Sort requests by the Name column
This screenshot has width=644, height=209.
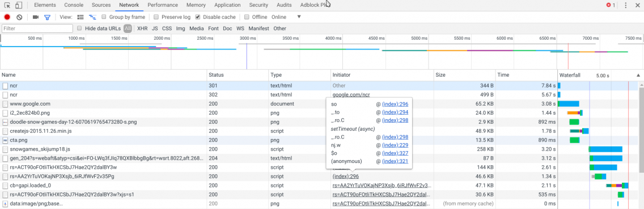click(103, 76)
